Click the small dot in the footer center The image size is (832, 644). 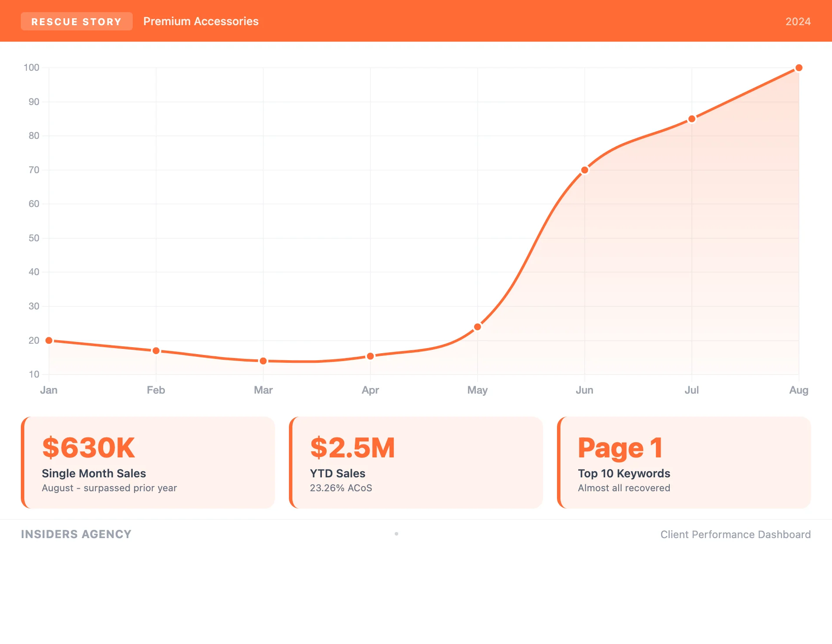coord(396,534)
